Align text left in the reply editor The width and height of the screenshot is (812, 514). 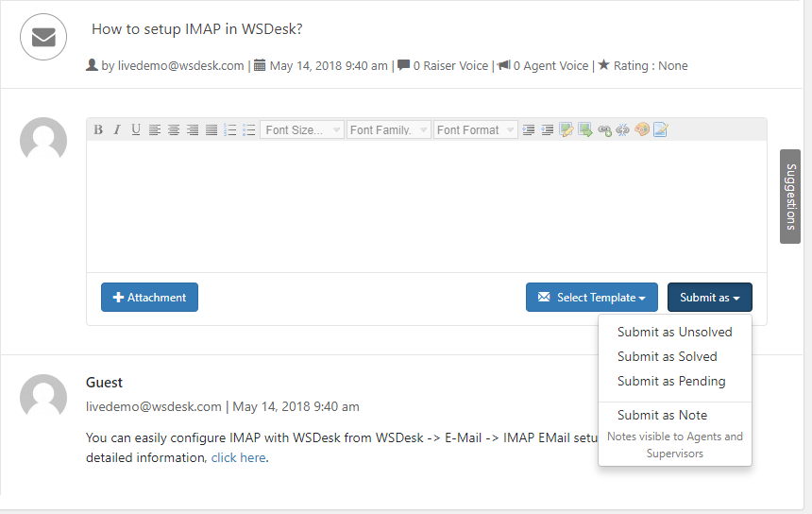point(154,129)
